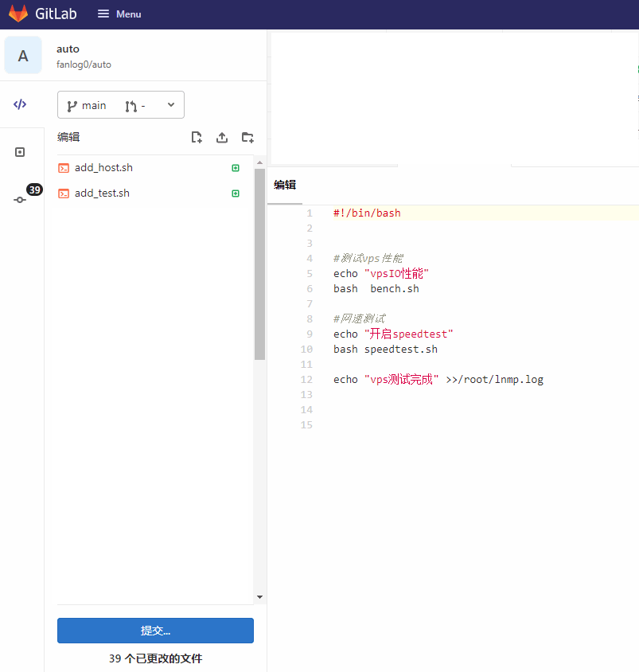
Task: Click the 编辑 heading in the file panel
Action: (x=68, y=137)
